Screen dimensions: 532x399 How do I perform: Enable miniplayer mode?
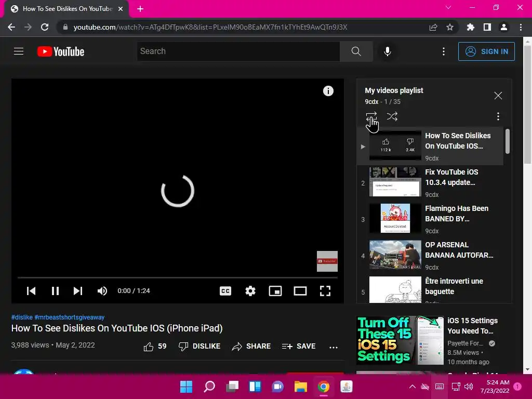click(275, 291)
